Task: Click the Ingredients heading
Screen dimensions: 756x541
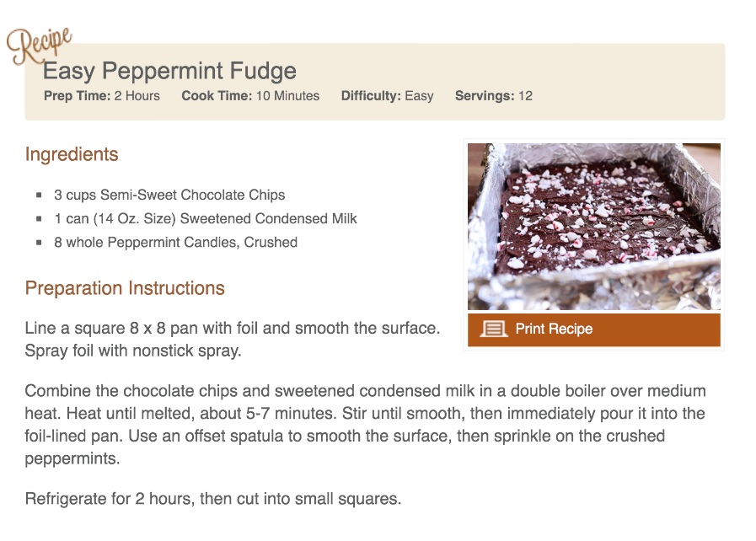Action: tap(72, 155)
